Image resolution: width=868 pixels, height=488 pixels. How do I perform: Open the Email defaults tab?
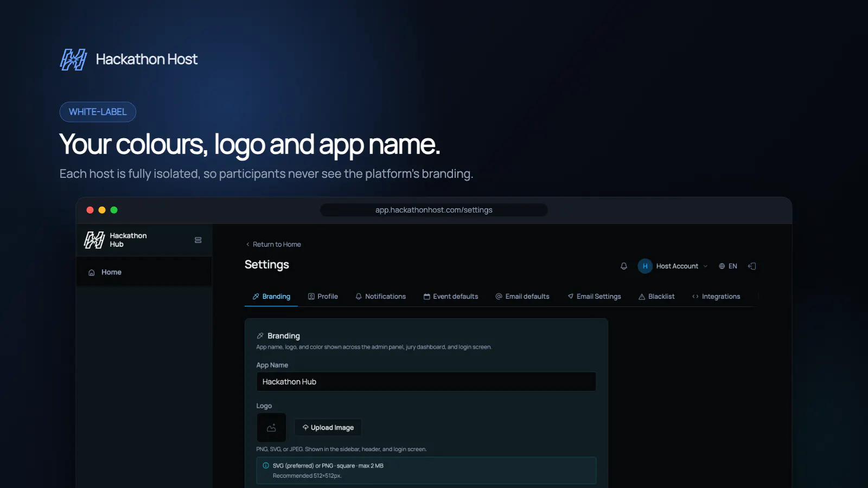click(522, 297)
